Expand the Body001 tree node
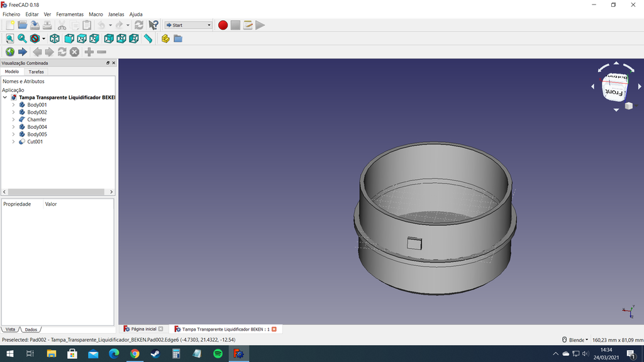644x362 pixels. (x=13, y=105)
